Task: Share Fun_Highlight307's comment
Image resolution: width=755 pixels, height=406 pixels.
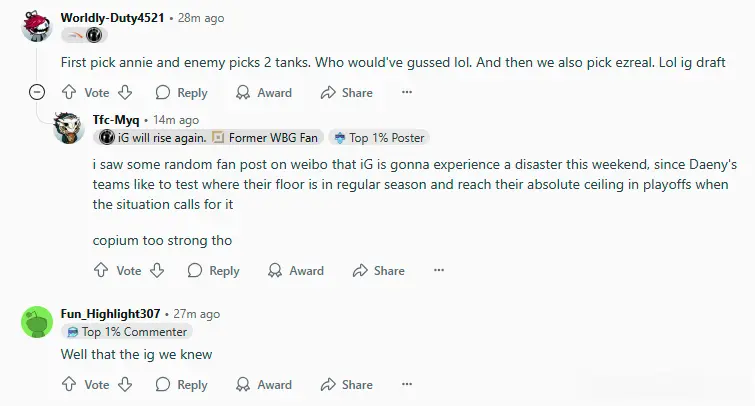Action: click(346, 384)
